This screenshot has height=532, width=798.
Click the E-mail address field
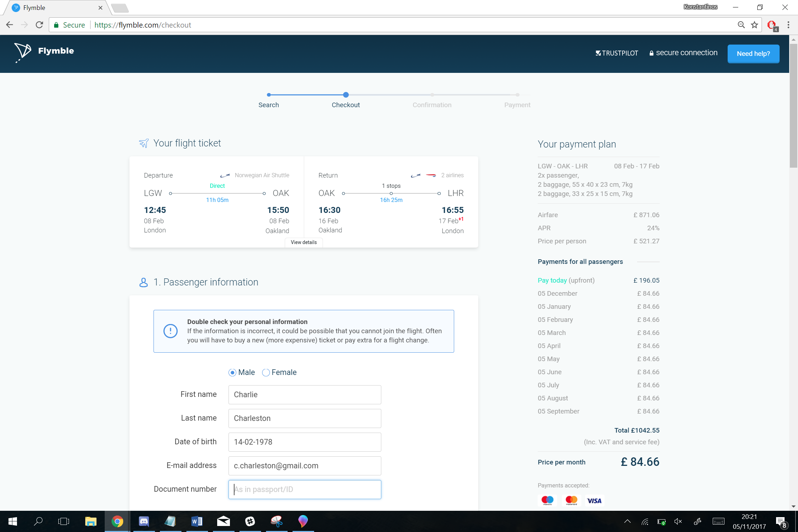(305, 466)
